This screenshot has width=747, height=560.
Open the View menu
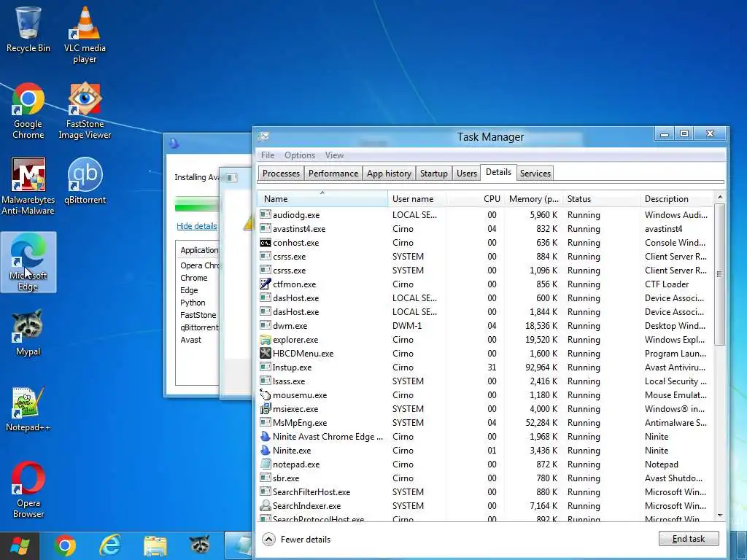click(x=334, y=155)
